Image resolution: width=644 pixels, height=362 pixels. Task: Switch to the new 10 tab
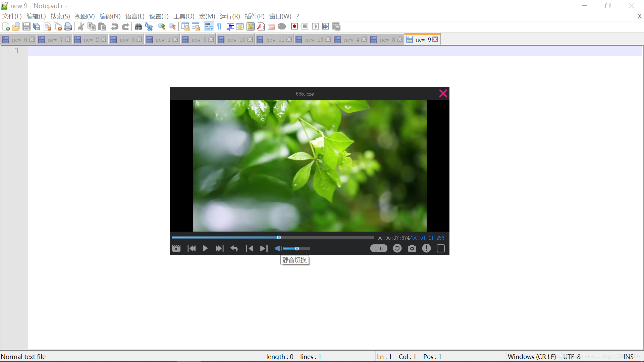coord(236,40)
